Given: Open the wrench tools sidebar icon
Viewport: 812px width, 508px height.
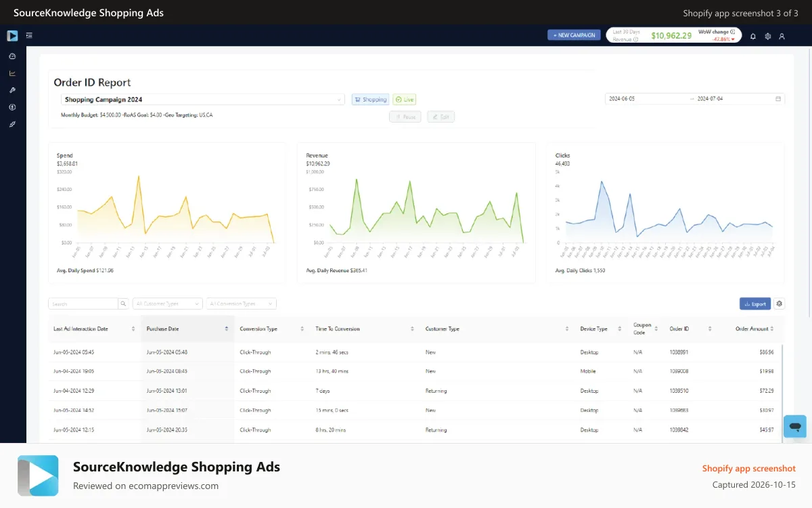Looking at the screenshot, I should point(12,90).
